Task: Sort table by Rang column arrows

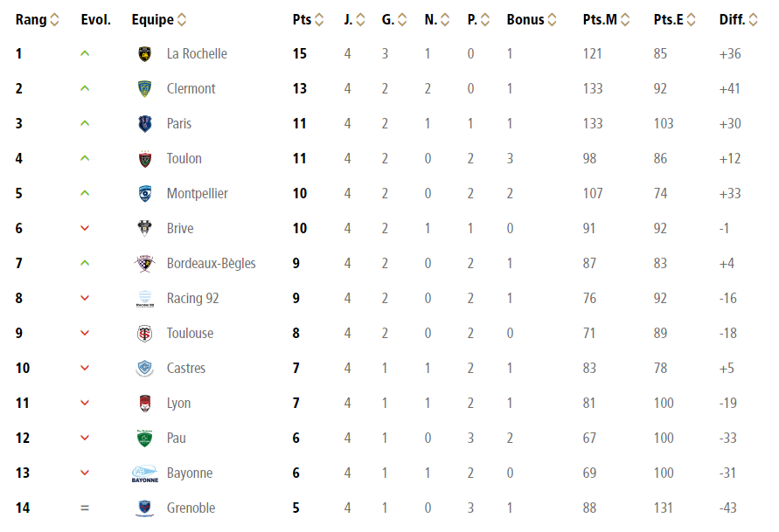Action: [55, 20]
